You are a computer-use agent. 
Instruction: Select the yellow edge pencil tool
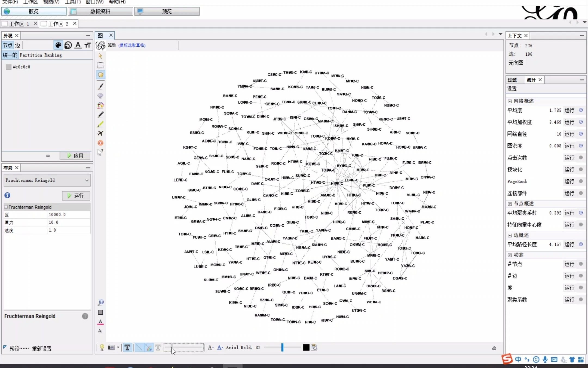100,124
